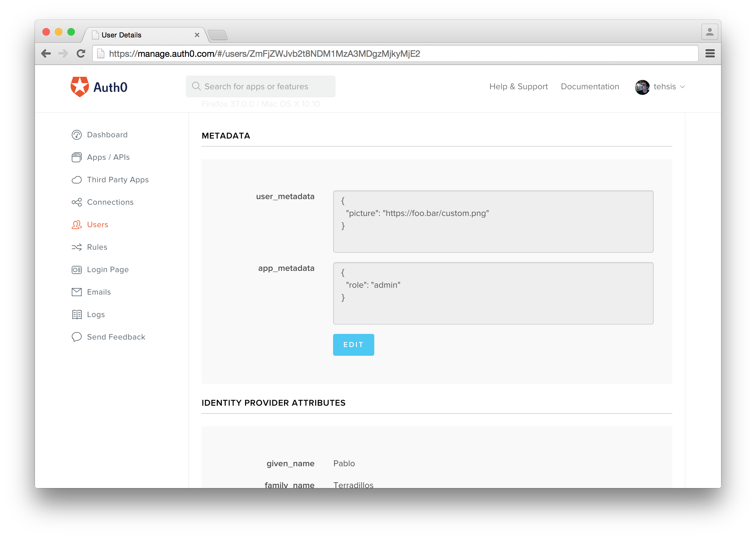Click the Apps / APIs window icon
Viewport: 756px width, 538px height.
(76, 157)
